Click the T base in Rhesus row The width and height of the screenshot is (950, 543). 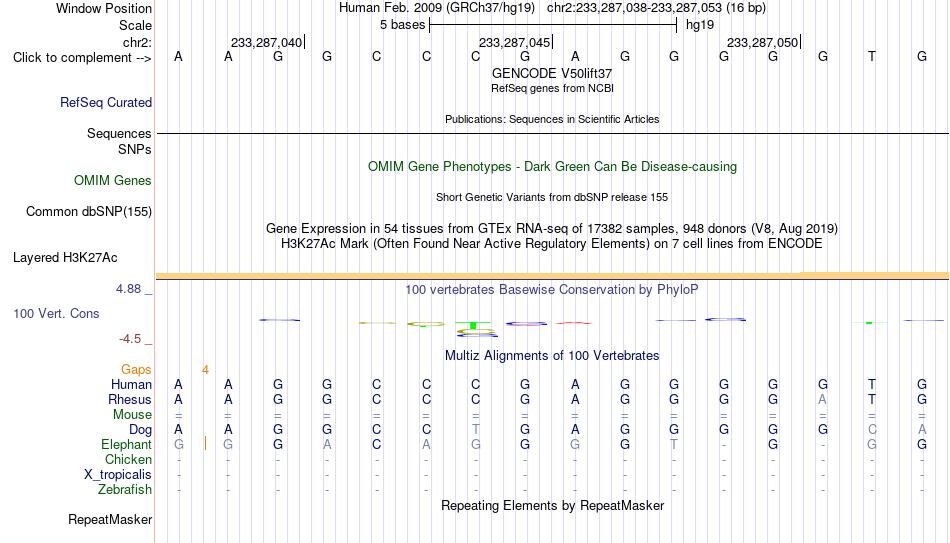[872, 399]
